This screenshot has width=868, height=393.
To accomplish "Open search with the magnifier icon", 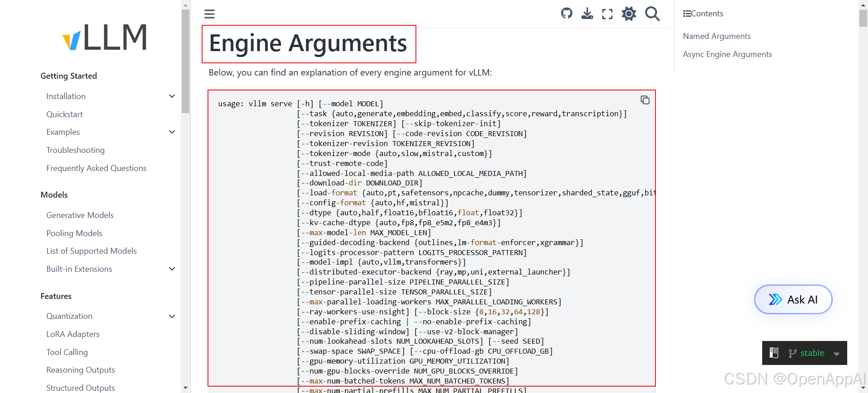I will [x=652, y=14].
